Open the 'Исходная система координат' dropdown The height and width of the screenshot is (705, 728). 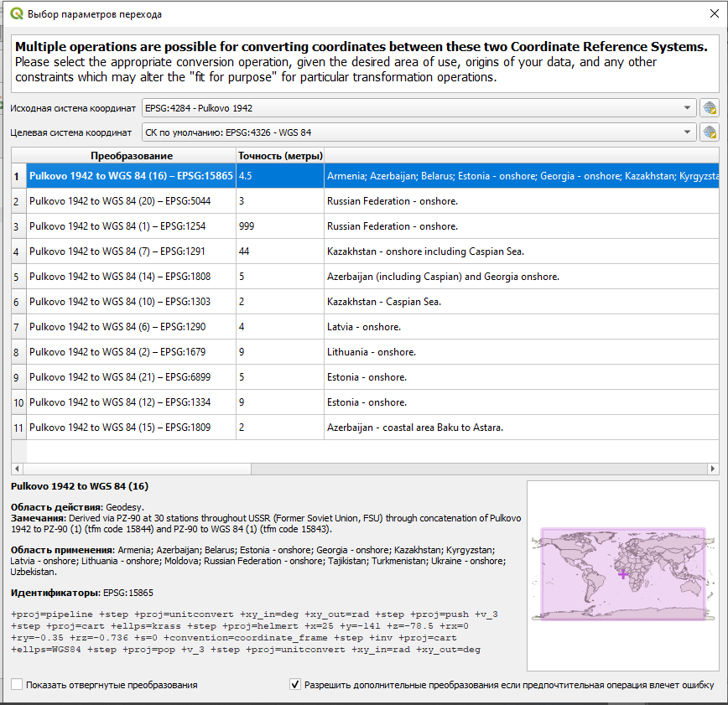419,108
